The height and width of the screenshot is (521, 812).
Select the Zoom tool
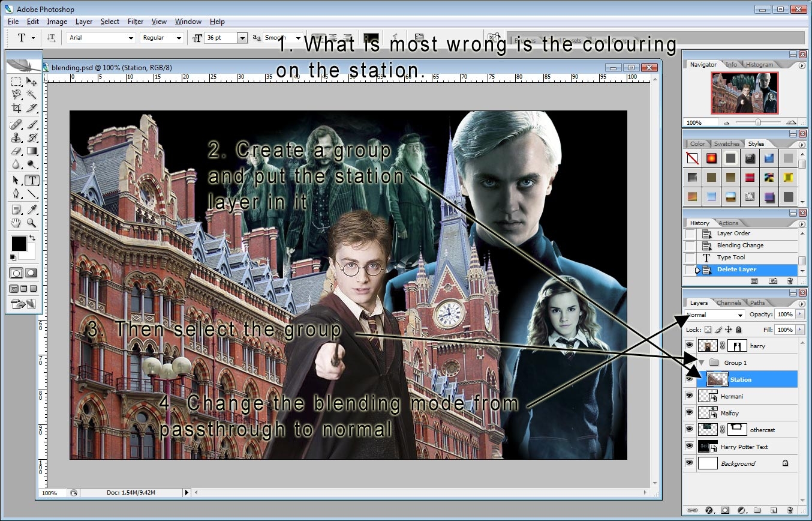32,222
